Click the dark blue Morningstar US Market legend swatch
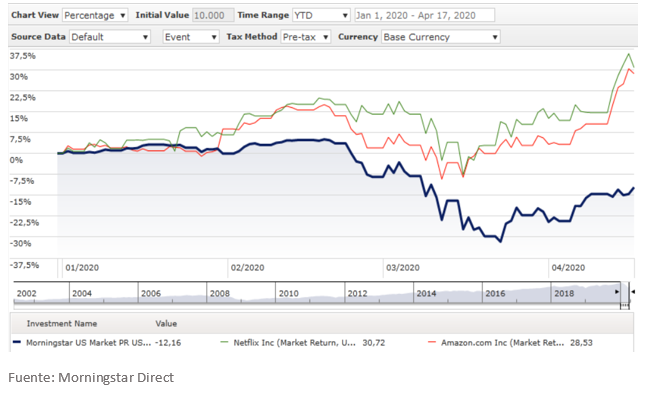The image size is (650, 400). [16, 342]
